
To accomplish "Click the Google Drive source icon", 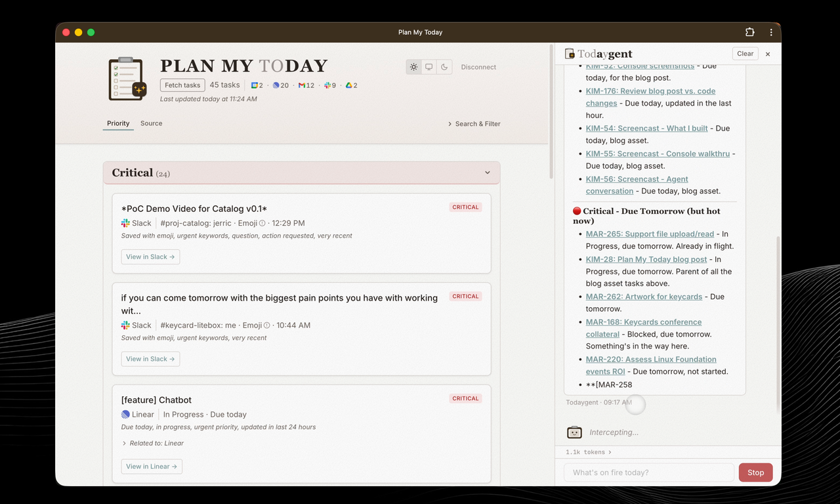I will point(349,85).
